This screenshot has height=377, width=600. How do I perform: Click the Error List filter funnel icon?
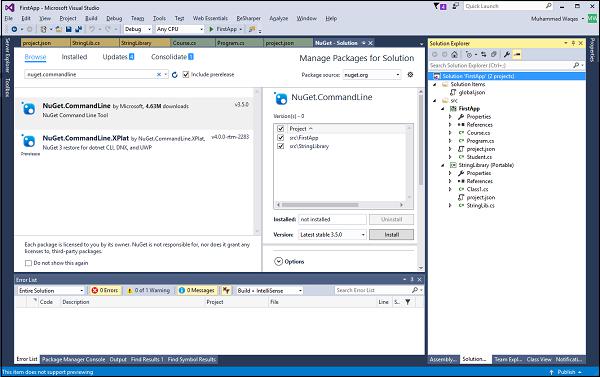click(x=408, y=302)
